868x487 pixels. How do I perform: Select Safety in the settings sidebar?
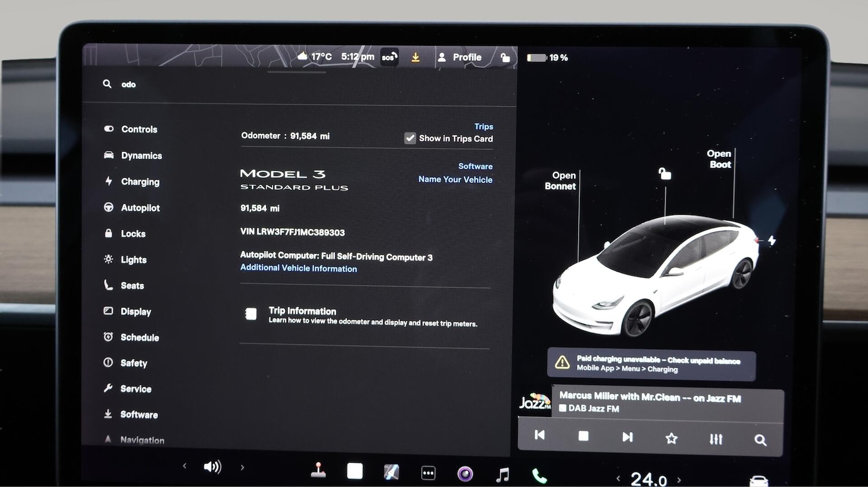134,363
